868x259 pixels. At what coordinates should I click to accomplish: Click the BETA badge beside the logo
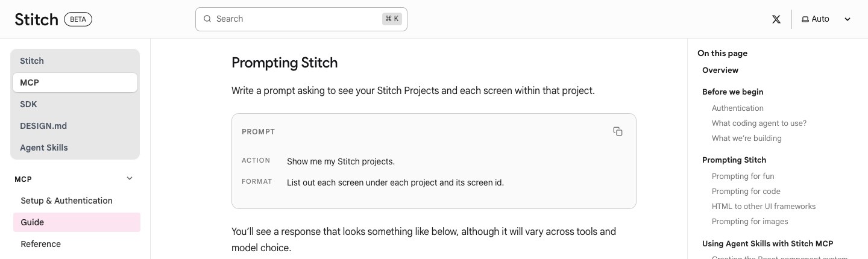[x=78, y=19]
